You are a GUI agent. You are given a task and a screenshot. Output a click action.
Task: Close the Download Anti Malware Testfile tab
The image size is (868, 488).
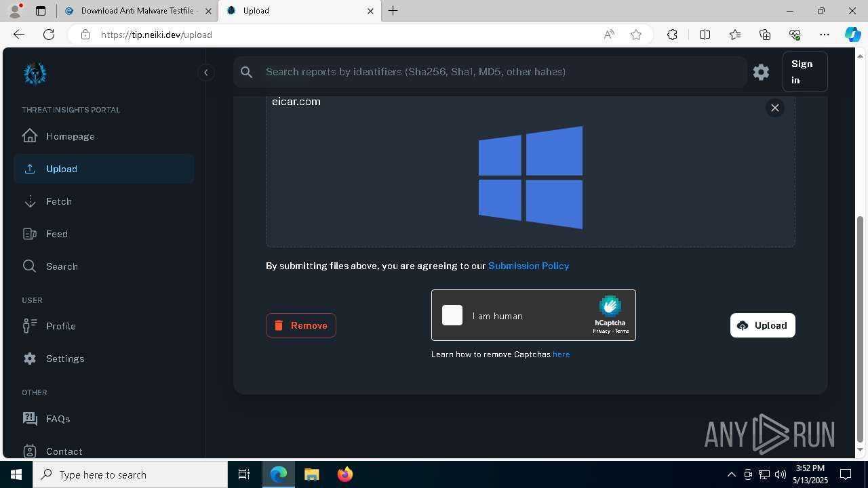209,11
